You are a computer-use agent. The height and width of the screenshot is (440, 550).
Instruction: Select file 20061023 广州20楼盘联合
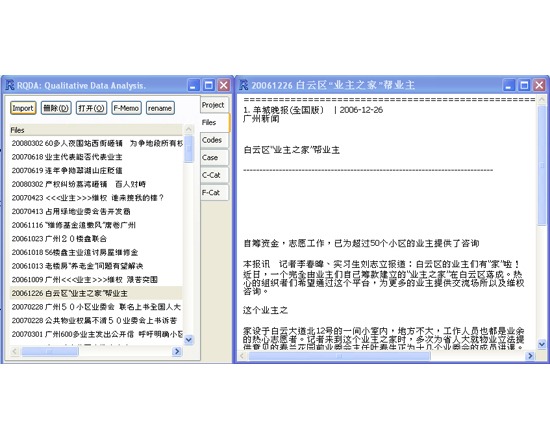point(96,239)
